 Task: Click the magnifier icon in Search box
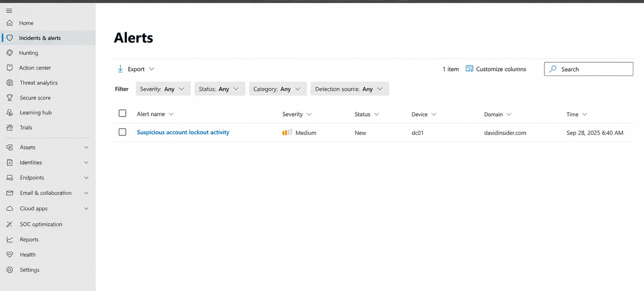coord(553,69)
